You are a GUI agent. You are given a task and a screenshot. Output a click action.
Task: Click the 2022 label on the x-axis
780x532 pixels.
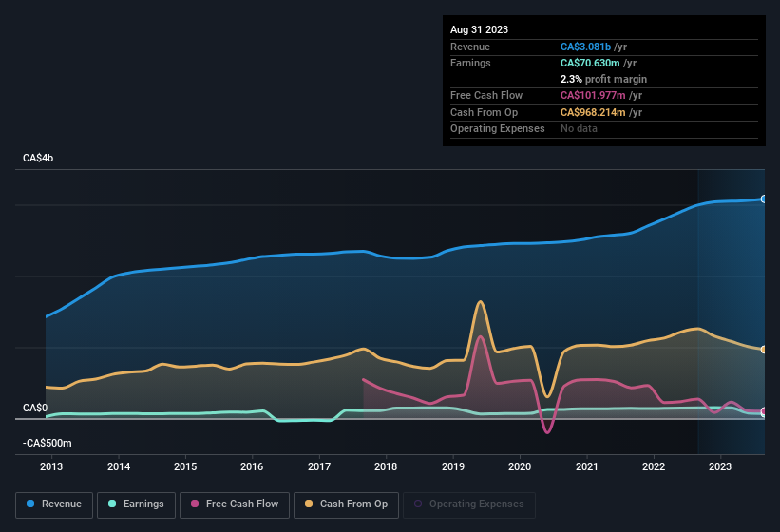(653, 466)
